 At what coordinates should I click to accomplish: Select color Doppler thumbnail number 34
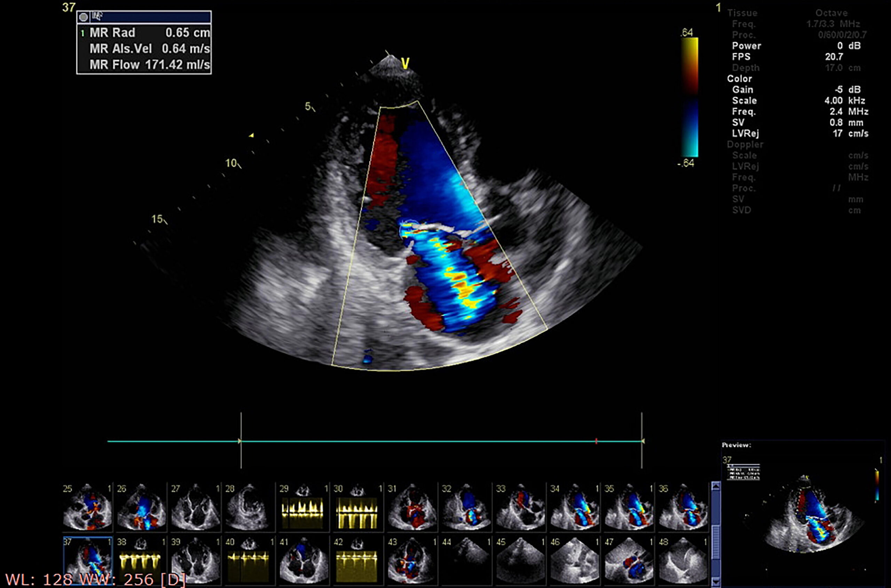pyautogui.click(x=574, y=507)
